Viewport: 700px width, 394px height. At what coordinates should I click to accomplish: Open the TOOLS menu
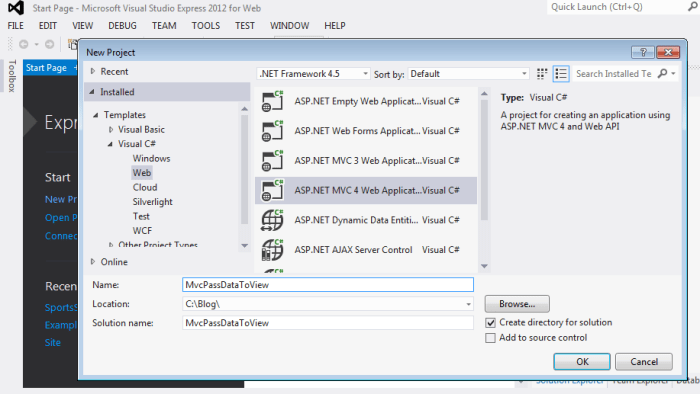coord(206,25)
